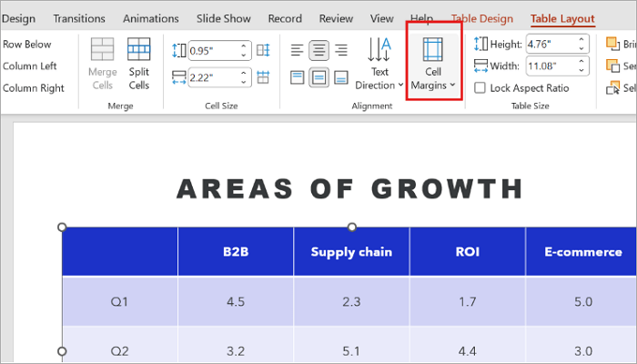Open the Review tab

point(336,19)
